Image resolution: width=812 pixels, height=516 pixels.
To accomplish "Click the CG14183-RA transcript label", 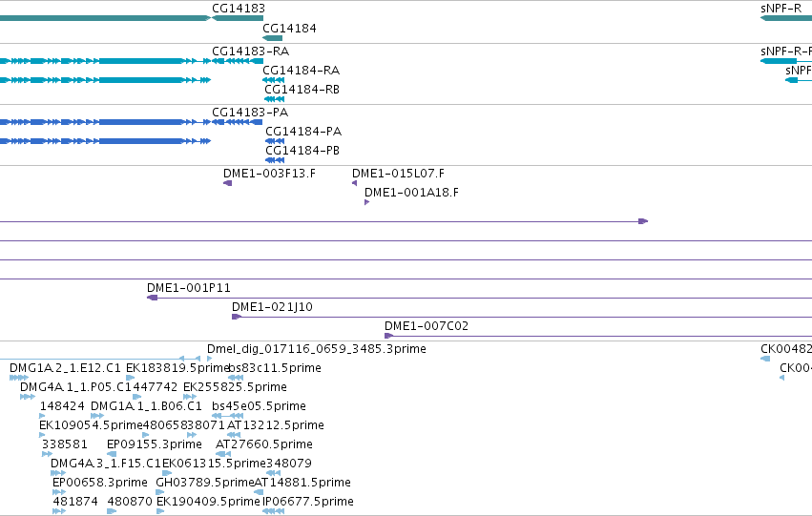I will [251, 52].
